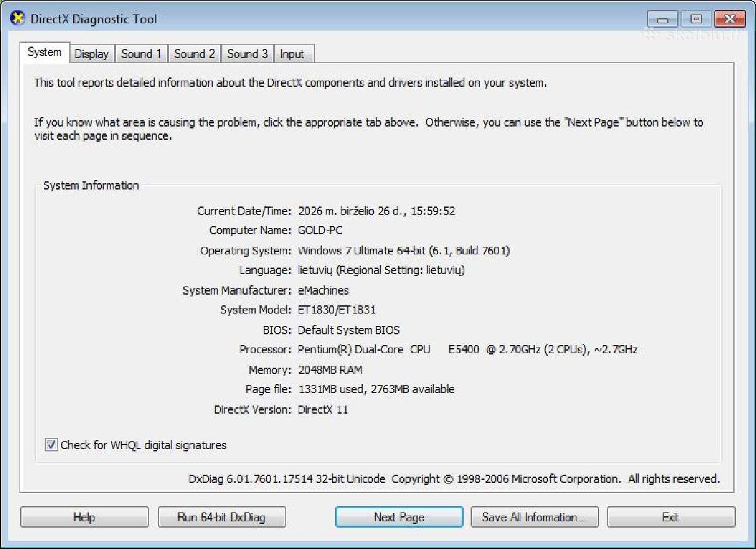The height and width of the screenshot is (549, 756).
Task: Click the Operating System label
Action: 246,251
